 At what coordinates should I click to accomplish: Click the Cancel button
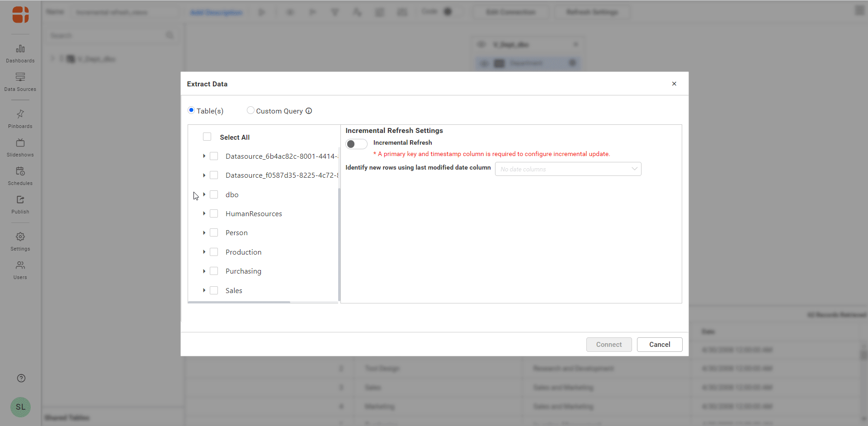point(659,345)
